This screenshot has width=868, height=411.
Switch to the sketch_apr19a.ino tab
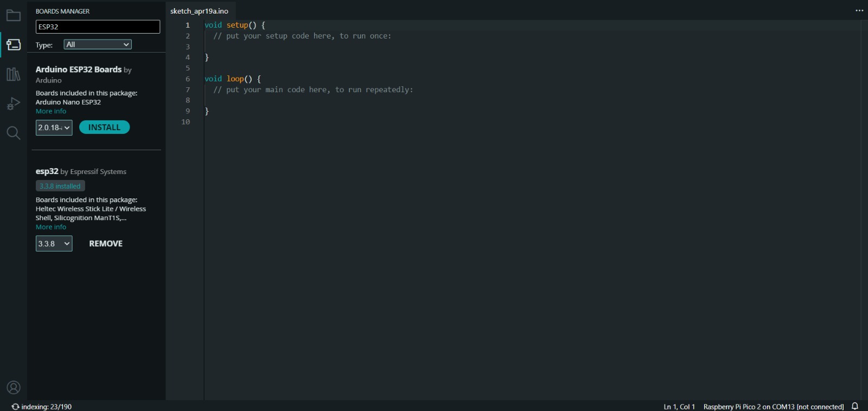pos(199,11)
